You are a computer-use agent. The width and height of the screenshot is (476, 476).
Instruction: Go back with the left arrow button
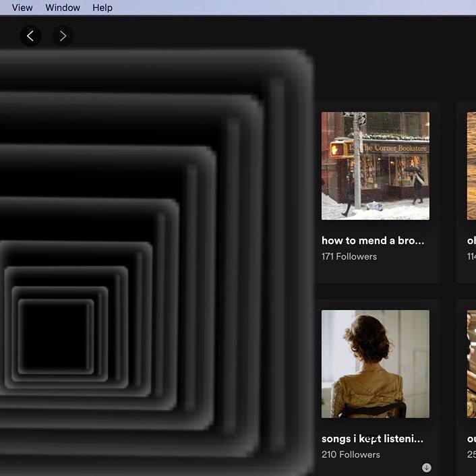pyautogui.click(x=30, y=36)
